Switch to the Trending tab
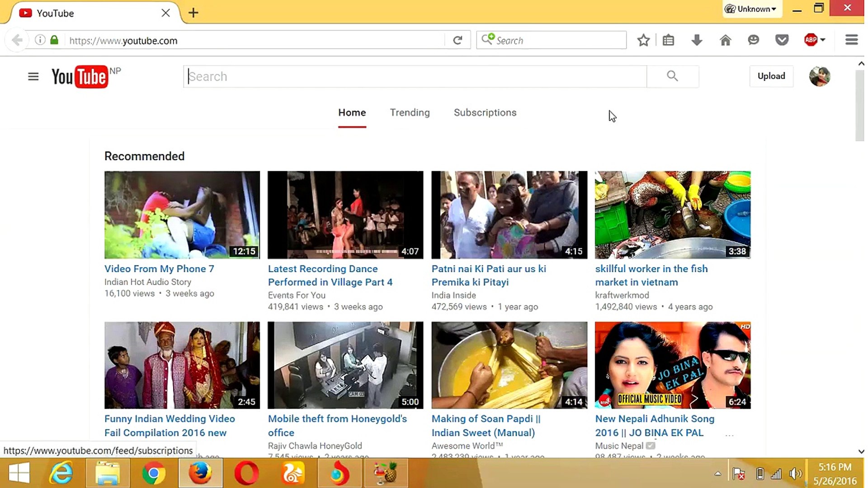868x488 pixels. [410, 113]
